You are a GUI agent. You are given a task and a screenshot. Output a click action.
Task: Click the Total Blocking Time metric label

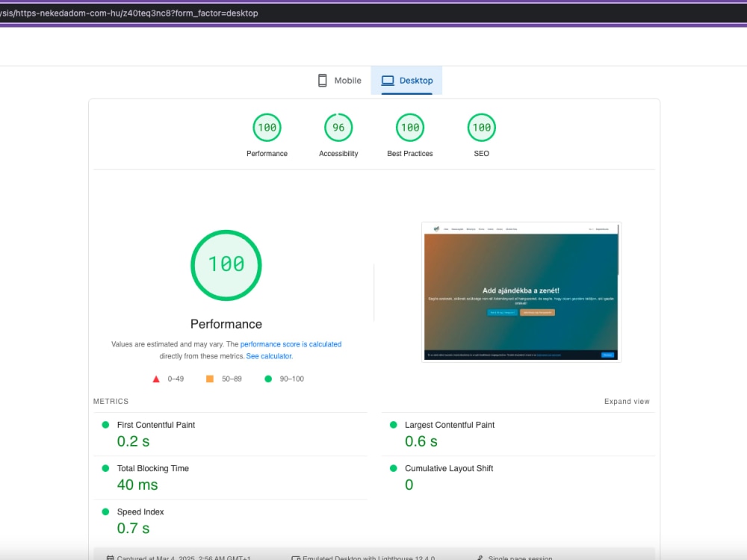point(153,469)
